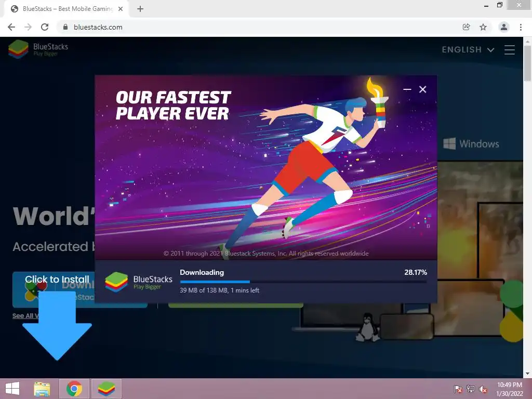The height and width of the screenshot is (399, 532).
Task: Expand the ENGLISH language dropdown
Action: tap(468, 49)
